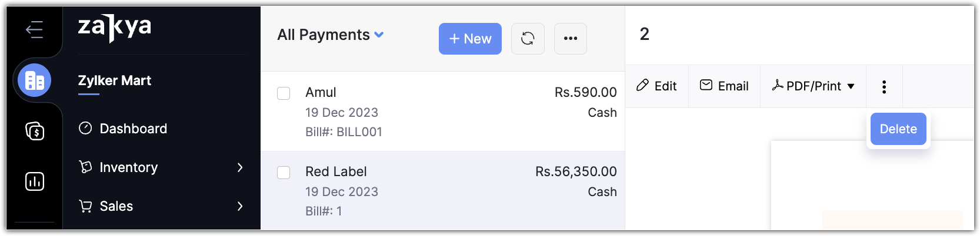Screen dimensions: 980x236
Task: Expand the Inventory menu chevron
Action: click(240, 167)
